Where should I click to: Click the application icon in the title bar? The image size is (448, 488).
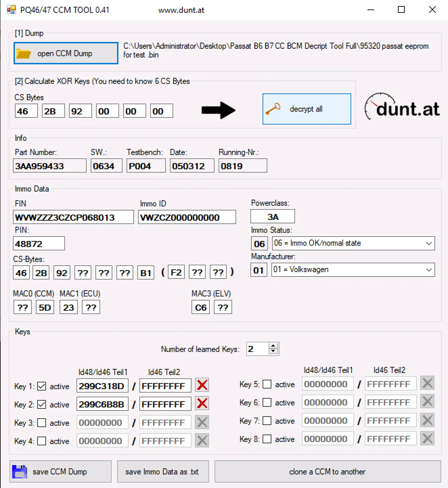(x=11, y=9)
